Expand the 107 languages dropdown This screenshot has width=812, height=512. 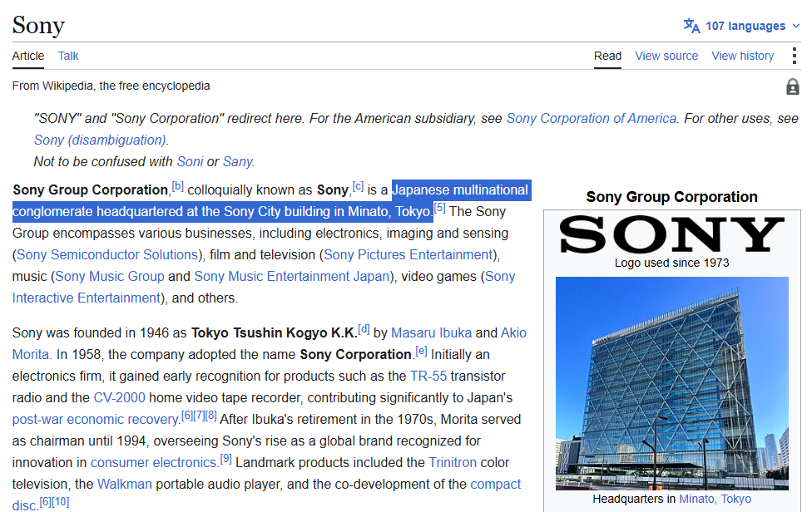pos(752,26)
